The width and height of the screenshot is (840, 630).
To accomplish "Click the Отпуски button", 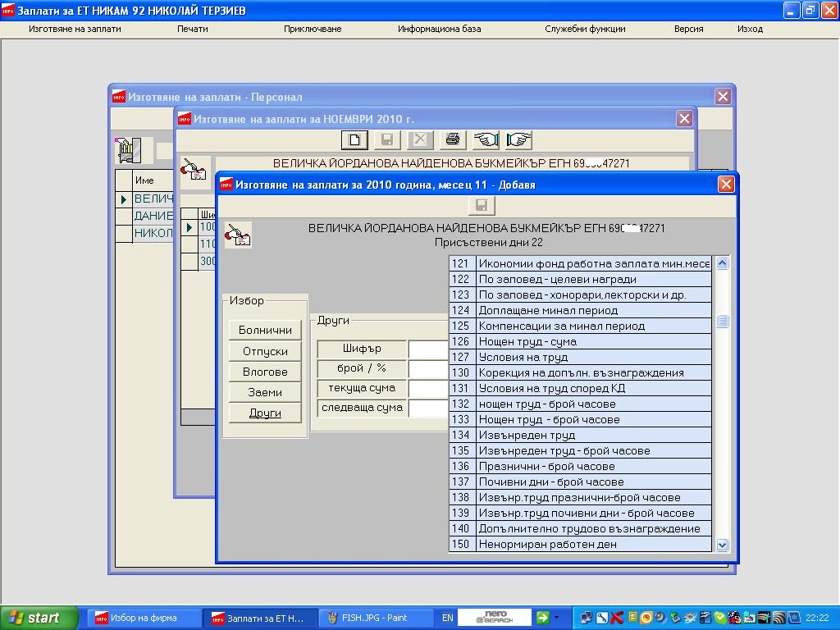I will pos(265,351).
